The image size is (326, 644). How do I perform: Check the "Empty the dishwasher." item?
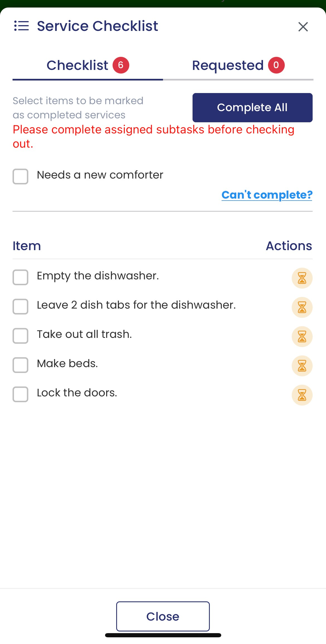[x=20, y=277]
